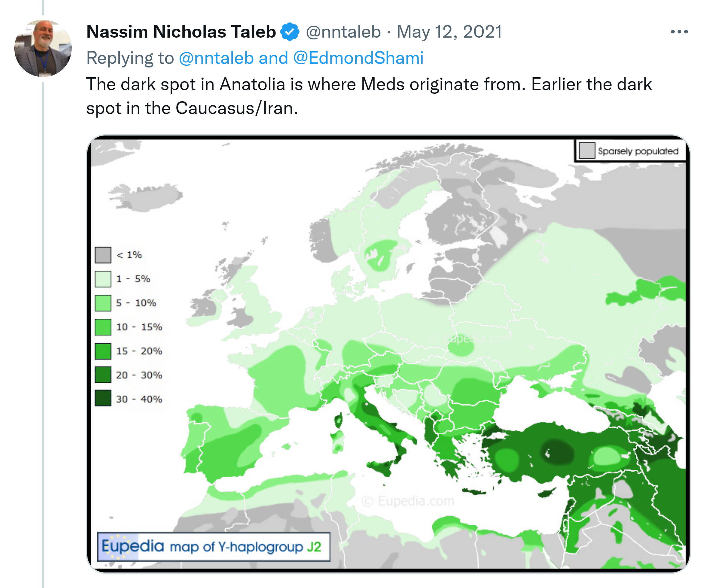709x588 pixels.
Task: Click the tweet text about Anatolia
Action: pos(369,96)
